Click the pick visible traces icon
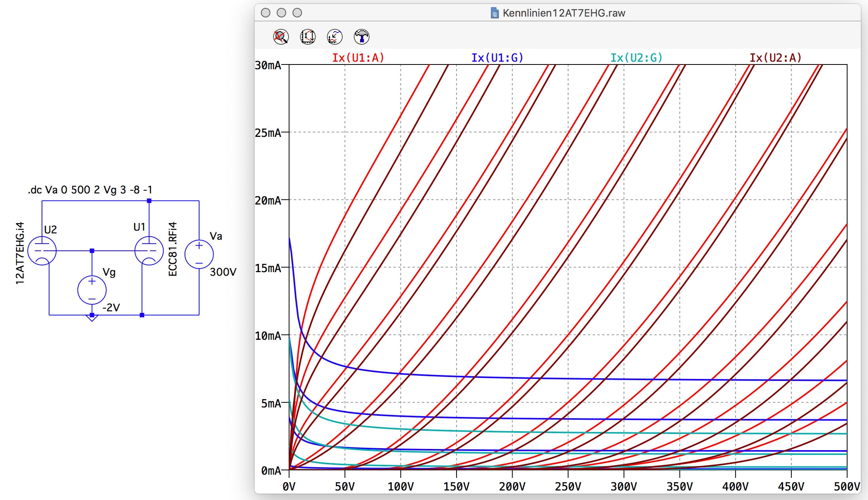The width and height of the screenshot is (868, 500). 335,37
